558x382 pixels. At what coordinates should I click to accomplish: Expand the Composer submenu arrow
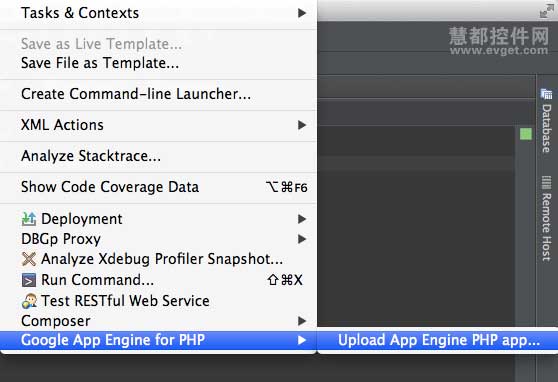[302, 321]
